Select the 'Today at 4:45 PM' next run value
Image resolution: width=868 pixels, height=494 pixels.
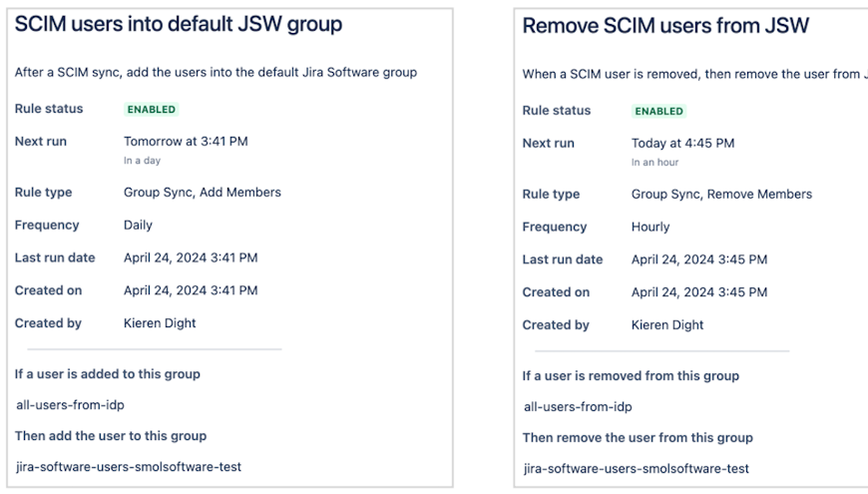pos(682,143)
